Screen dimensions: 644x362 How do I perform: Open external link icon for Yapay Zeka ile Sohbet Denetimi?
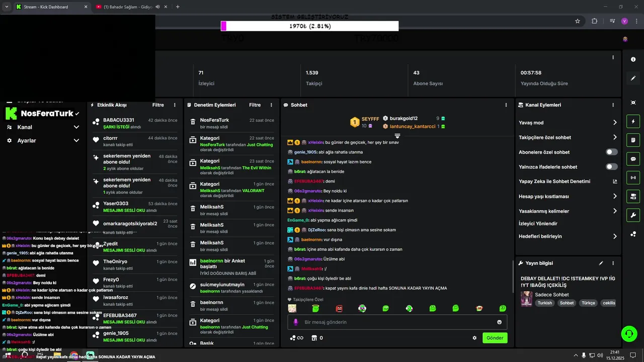tap(615, 182)
